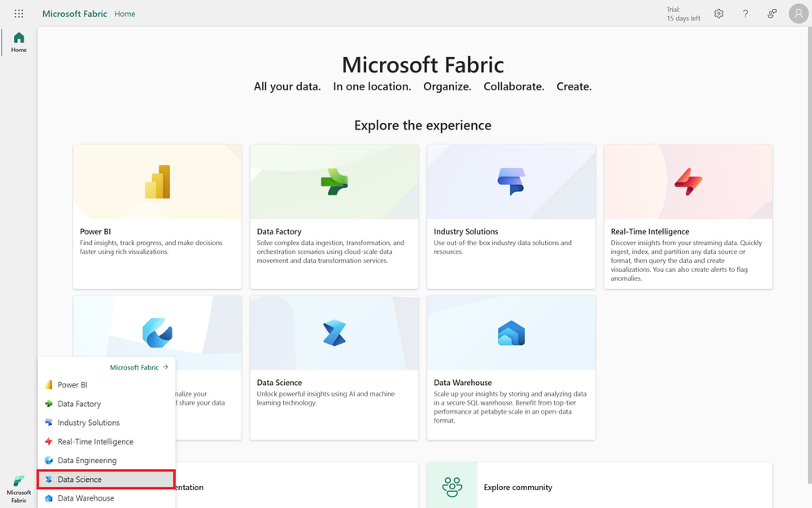
Task: Open the app launcher waffle icon
Action: pos(19,14)
